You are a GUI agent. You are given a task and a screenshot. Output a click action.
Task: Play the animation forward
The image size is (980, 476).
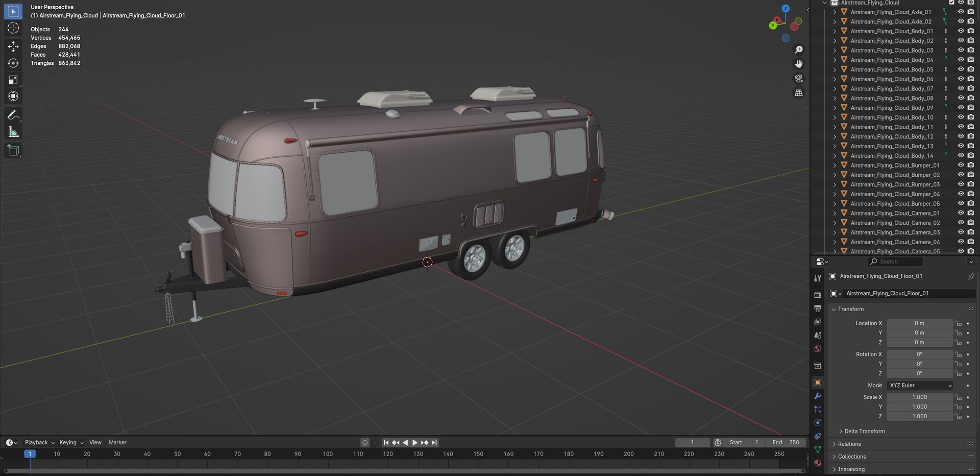tap(415, 443)
